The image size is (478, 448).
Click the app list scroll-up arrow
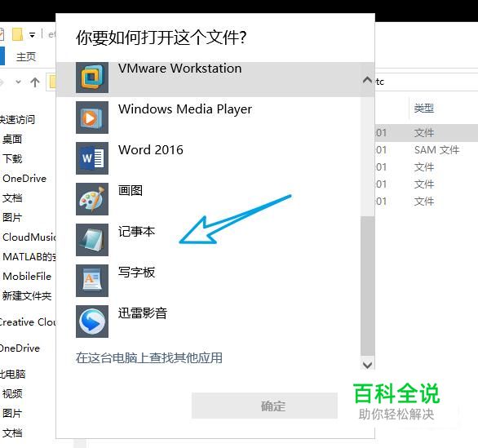pyautogui.click(x=367, y=80)
